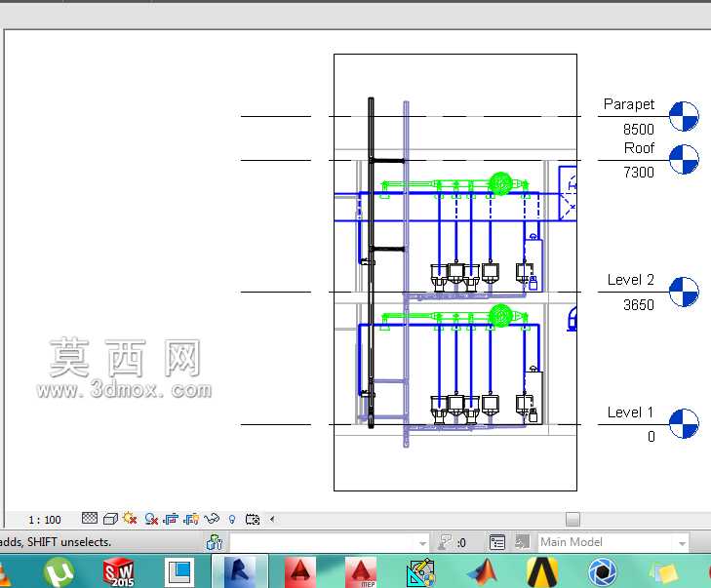
Task: Select the Parapet level label
Action: click(x=629, y=104)
